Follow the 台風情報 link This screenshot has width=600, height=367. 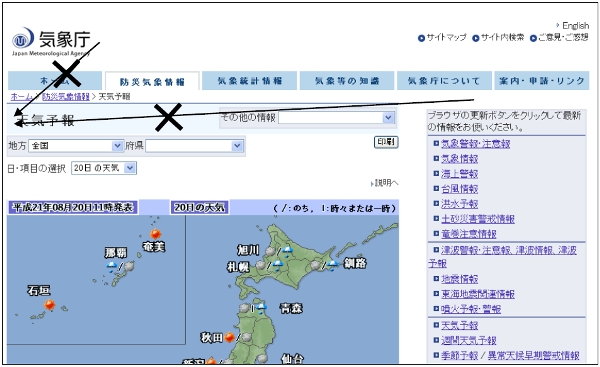[x=460, y=189]
